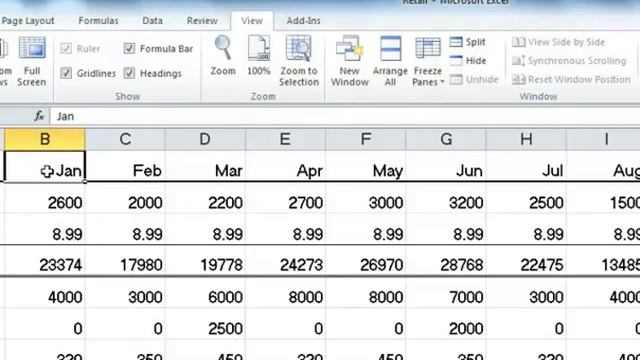Select column H header

tap(526, 139)
